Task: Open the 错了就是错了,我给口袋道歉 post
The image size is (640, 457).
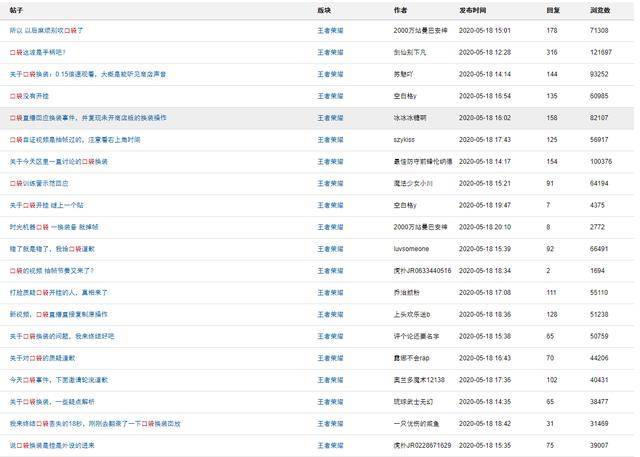Action: [x=52, y=249]
